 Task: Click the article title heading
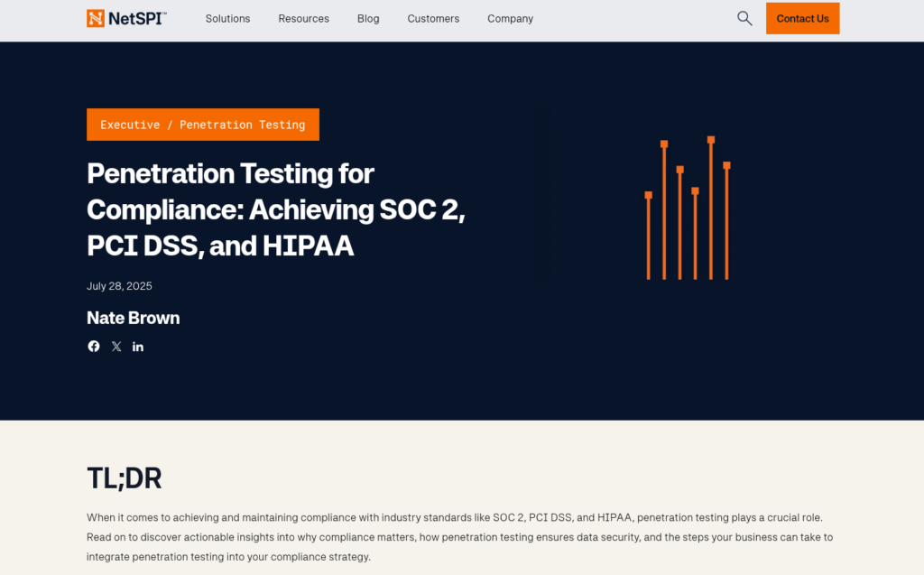276,209
